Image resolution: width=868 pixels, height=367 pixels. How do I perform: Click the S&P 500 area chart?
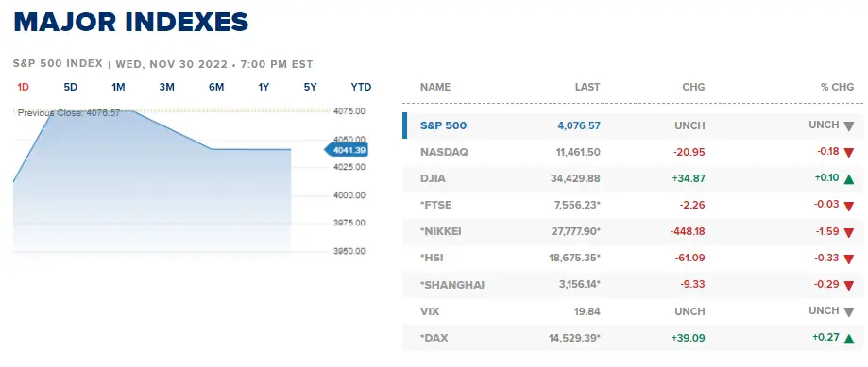(x=152, y=179)
